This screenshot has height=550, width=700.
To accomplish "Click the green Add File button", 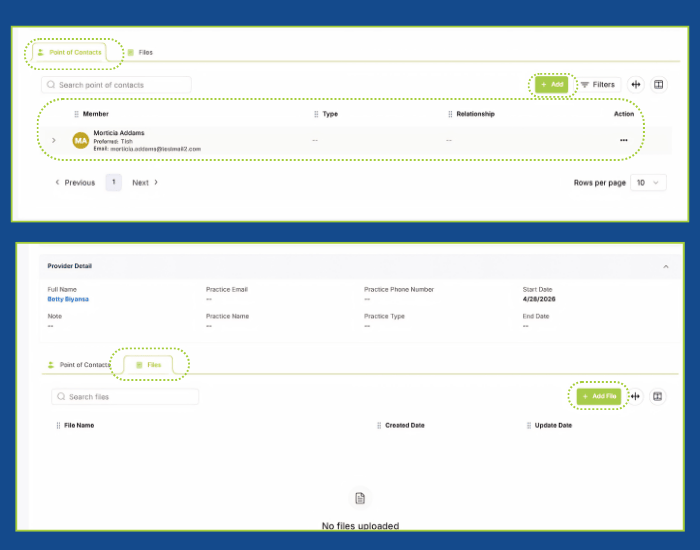I will 599,396.
